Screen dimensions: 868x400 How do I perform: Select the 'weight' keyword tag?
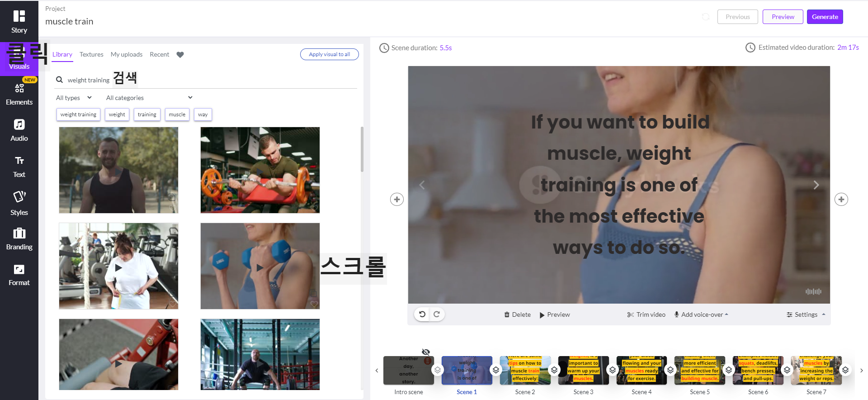coord(117,114)
